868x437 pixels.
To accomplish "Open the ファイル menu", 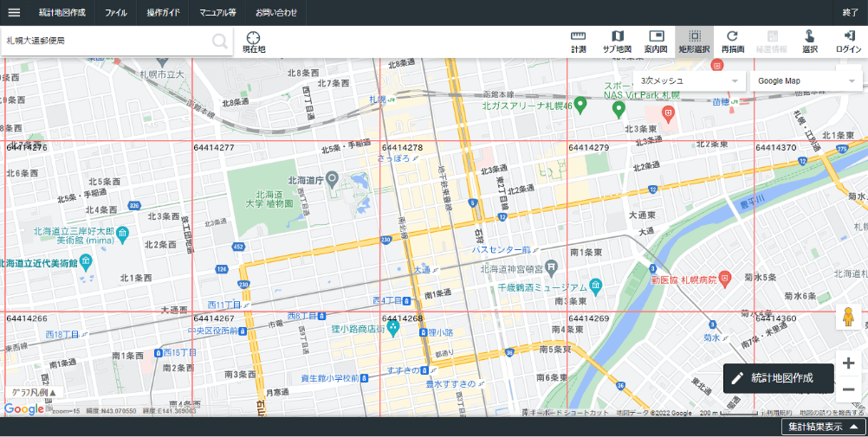I will point(116,12).
